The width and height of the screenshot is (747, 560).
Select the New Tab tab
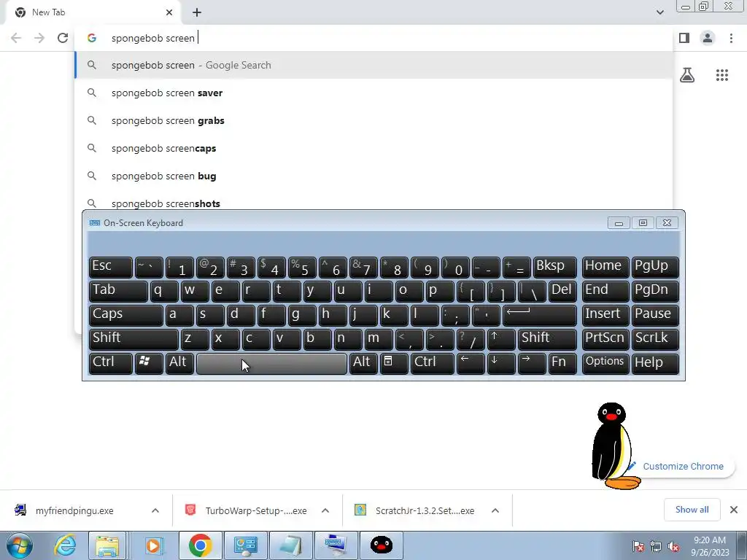(93, 12)
